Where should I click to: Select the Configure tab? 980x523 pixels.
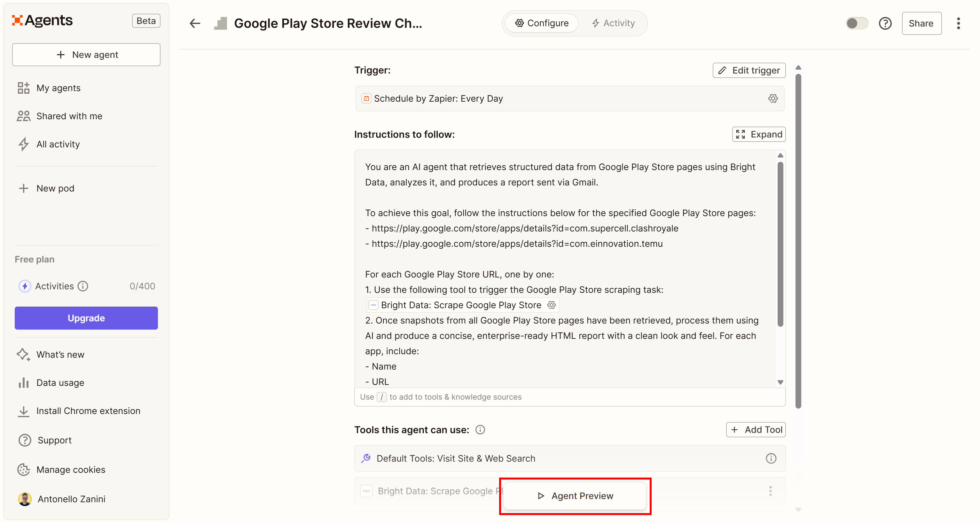pyautogui.click(x=542, y=23)
